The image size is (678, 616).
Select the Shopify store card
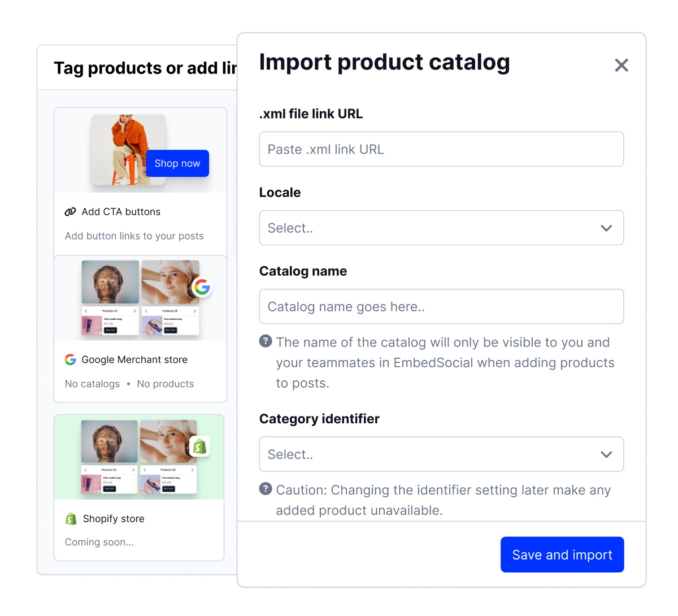(139, 488)
